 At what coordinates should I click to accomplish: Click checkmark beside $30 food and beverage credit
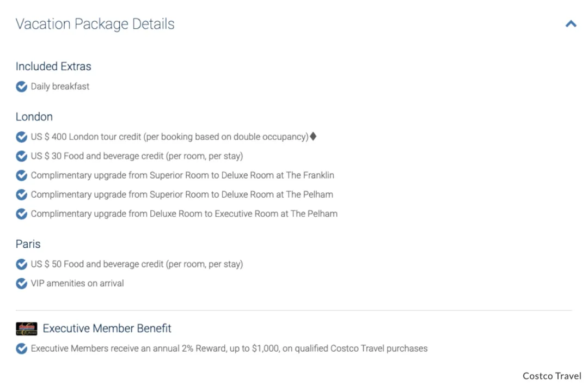21,156
